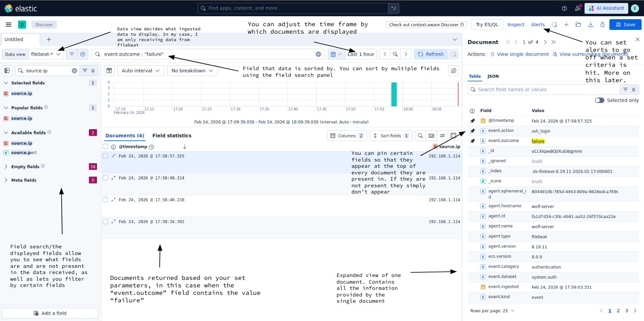Open the Auto interval dropdown

(141, 71)
